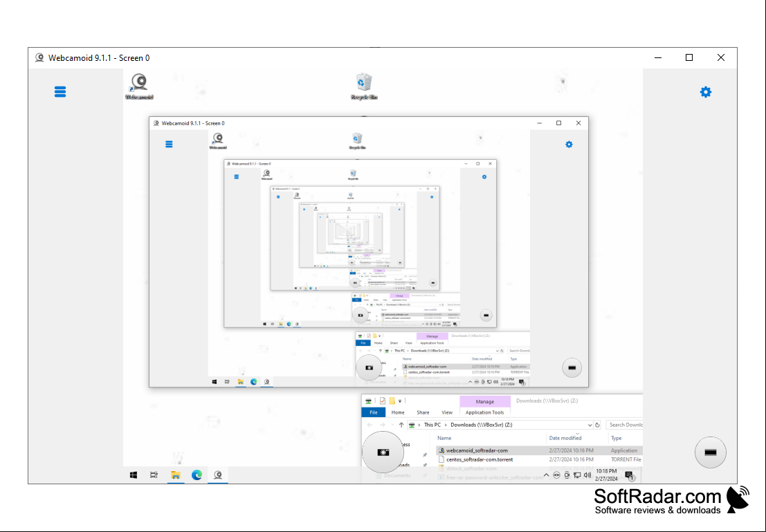This screenshot has height=532, width=766.
Task: Open File Explorer from the outermost previewed taskbar
Action: point(175,475)
